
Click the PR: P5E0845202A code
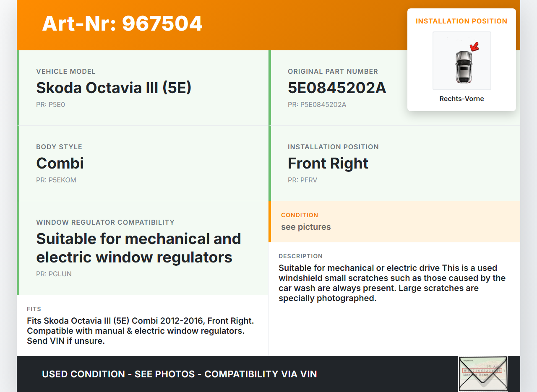pos(317,104)
